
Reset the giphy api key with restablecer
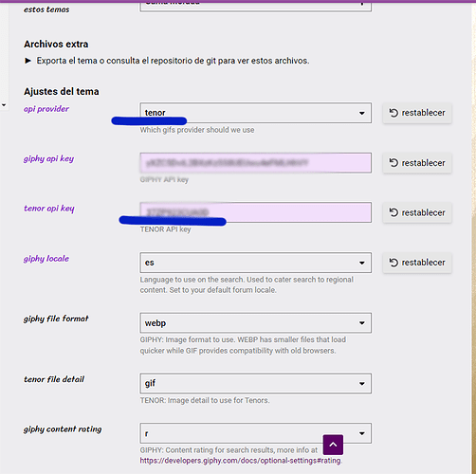point(417,163)
